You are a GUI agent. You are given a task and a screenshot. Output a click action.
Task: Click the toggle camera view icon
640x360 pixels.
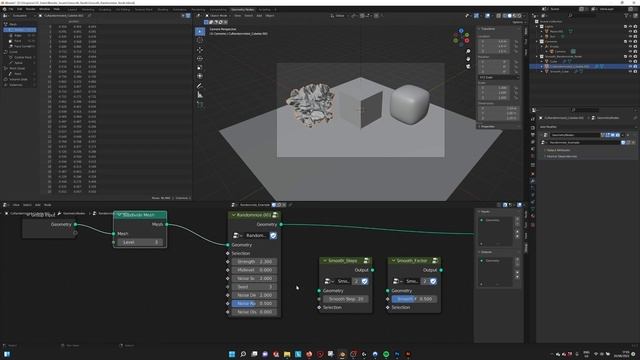(468, 66)
